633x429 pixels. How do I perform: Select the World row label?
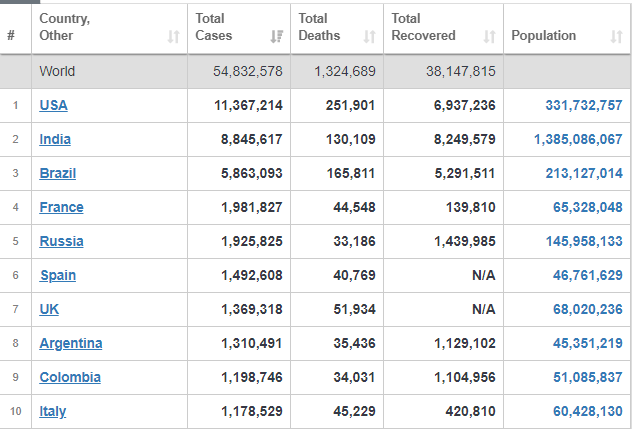click(x=57, y=71)
